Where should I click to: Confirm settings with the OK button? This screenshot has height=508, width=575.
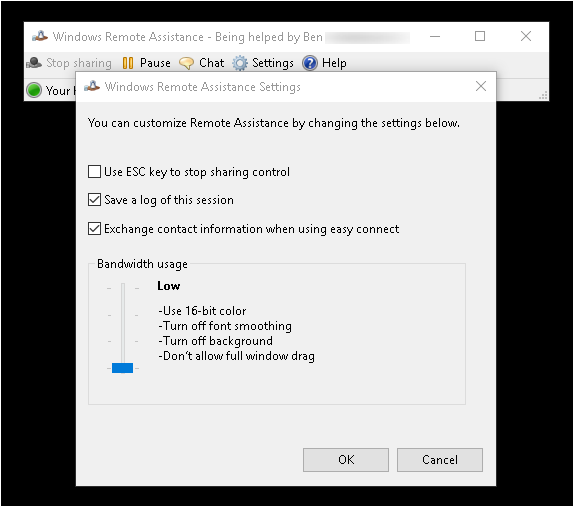pos(346,460)
